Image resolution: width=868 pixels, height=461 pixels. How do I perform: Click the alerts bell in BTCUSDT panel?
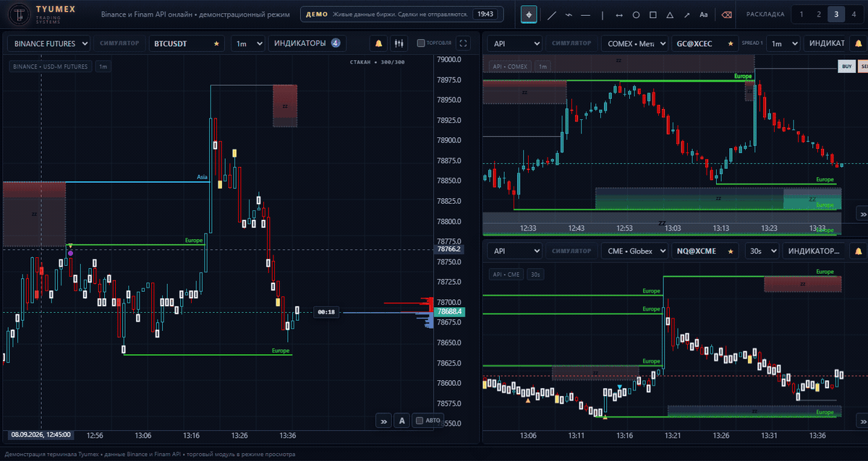(x=378, y=43)
